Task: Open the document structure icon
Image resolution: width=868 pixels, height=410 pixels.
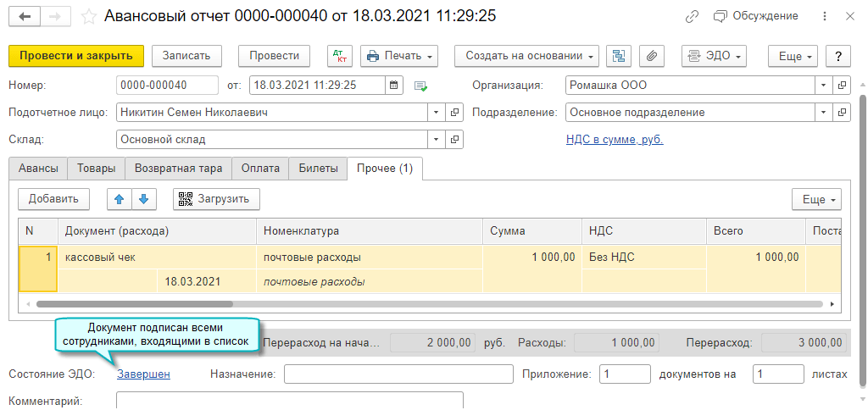Action: (x=619, y=56)
